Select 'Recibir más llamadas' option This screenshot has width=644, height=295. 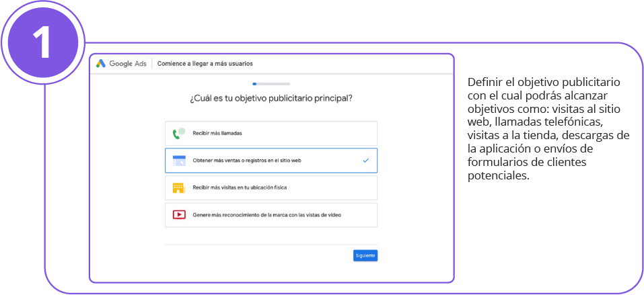pos(271,133)
